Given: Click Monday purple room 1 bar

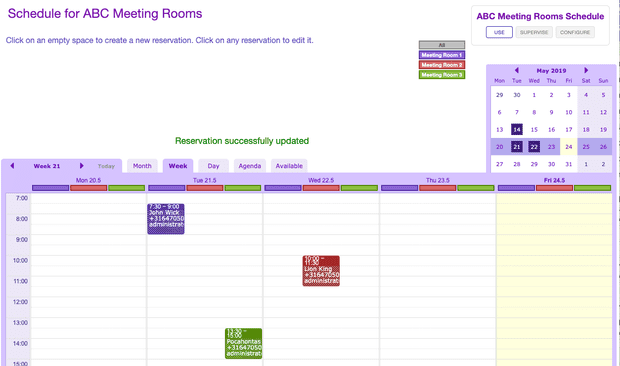Looking at the screenshot, I should [50, 188].
